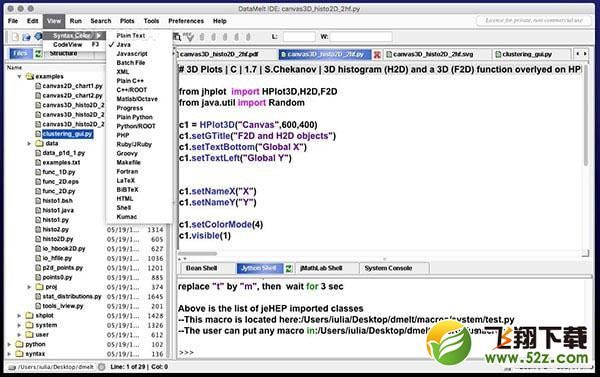The image size is (600, 377).
Task: Choose the checked Java syntax option
Action: [x=124, y=45]
